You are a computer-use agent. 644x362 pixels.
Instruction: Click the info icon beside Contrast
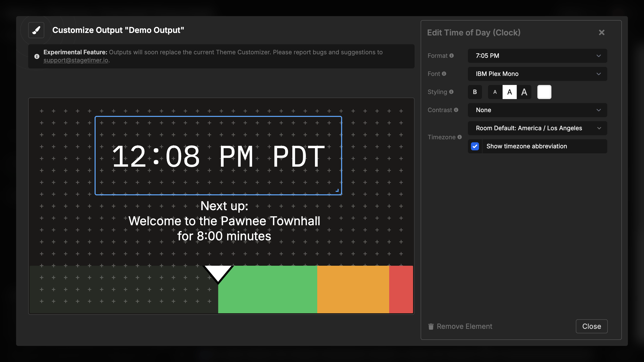click(x=456, y=110)
